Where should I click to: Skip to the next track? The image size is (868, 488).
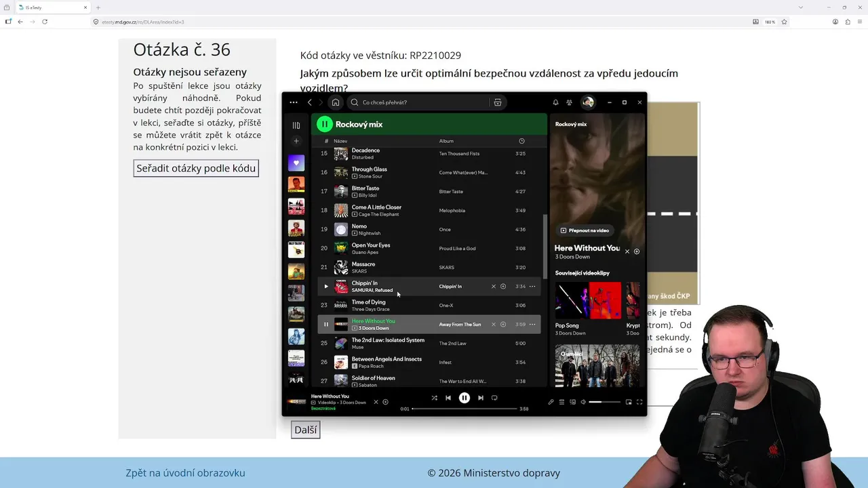click(x=481, y=398)
